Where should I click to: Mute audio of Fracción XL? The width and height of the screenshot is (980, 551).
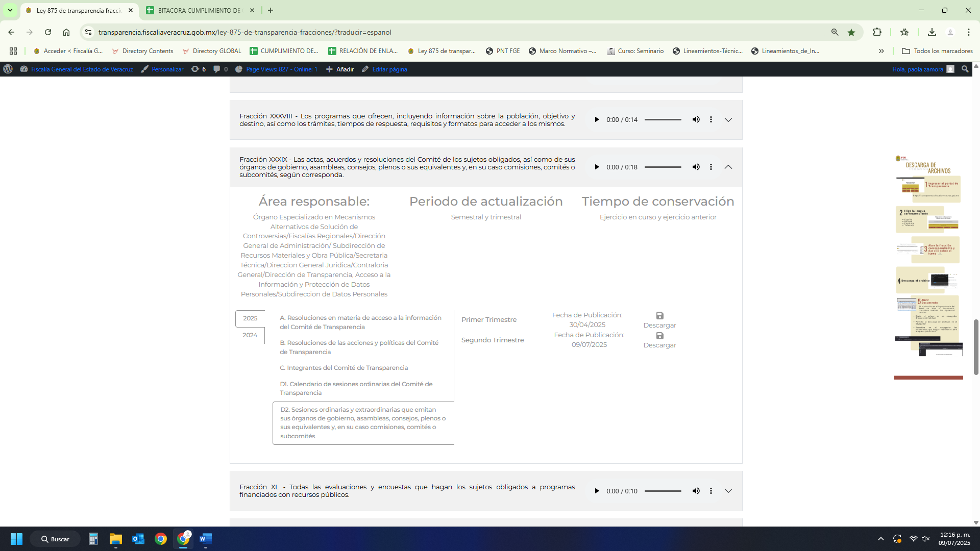pyautogui.click(x=696, y=491)
